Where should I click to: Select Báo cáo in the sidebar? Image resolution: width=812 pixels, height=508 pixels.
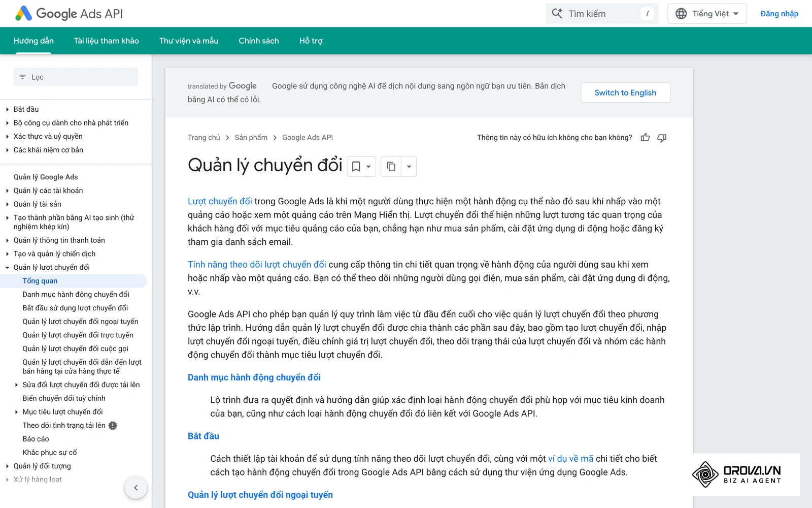[x=36, y=439]
